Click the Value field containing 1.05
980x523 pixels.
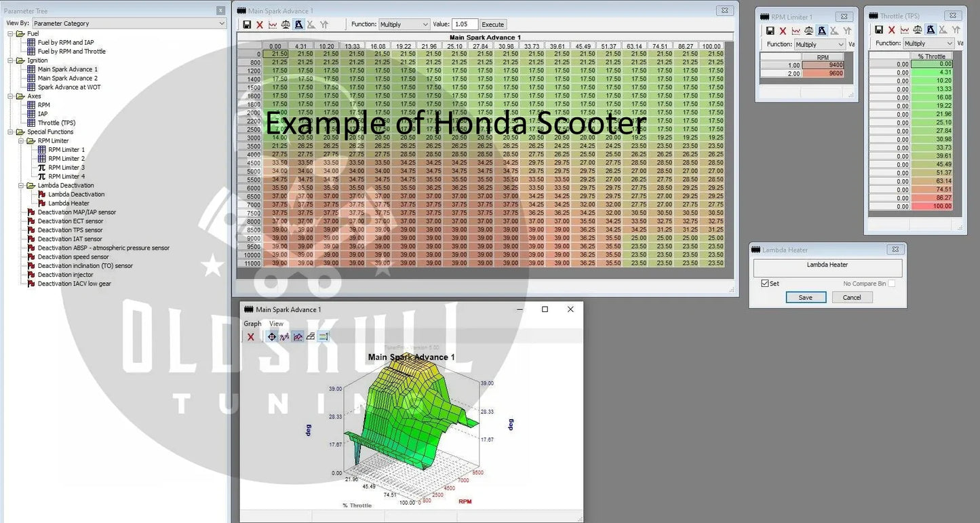[465, 24]
